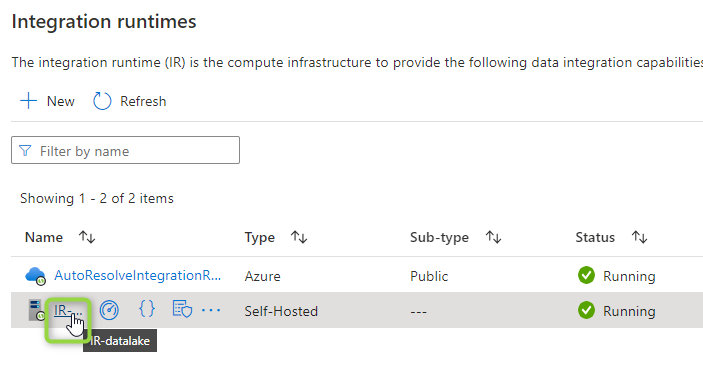This screenshot has width=703, height=367.
Task: Open the IR-... runtime link
Action: (x=68, y=310)
